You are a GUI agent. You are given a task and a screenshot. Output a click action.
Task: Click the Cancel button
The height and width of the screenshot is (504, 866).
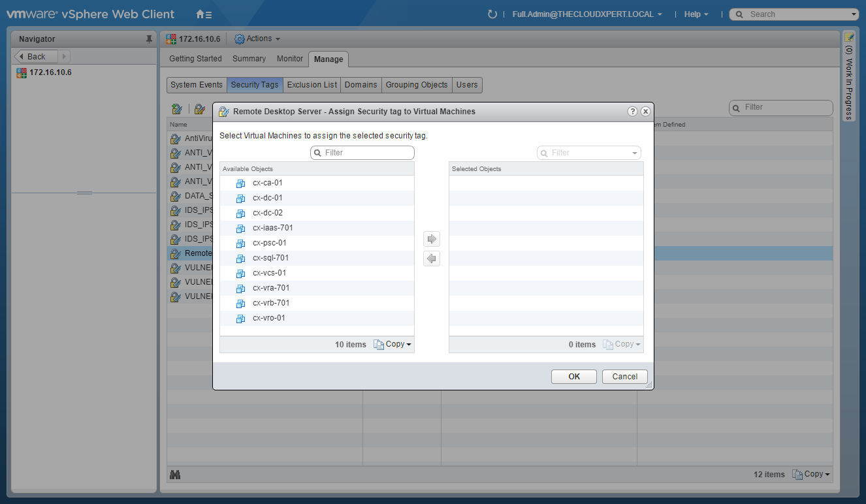click(x=624, y=377)
